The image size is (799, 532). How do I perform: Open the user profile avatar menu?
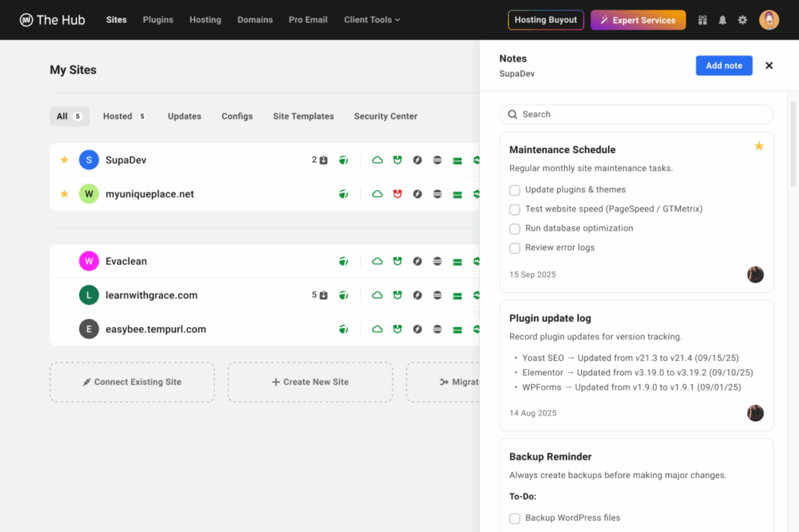769,20
